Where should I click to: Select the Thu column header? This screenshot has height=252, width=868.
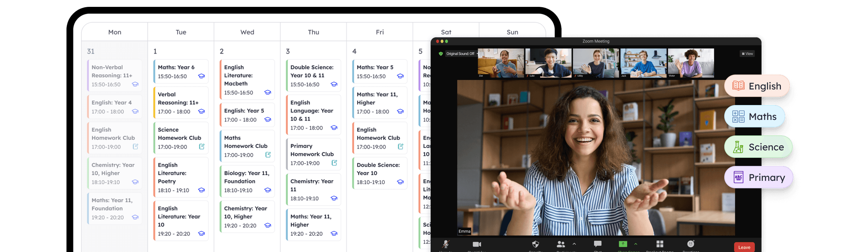(314, 32)
